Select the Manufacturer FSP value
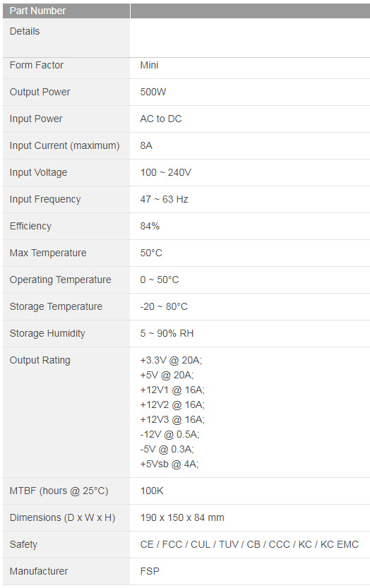370x588 pixels. coord(150,571)
